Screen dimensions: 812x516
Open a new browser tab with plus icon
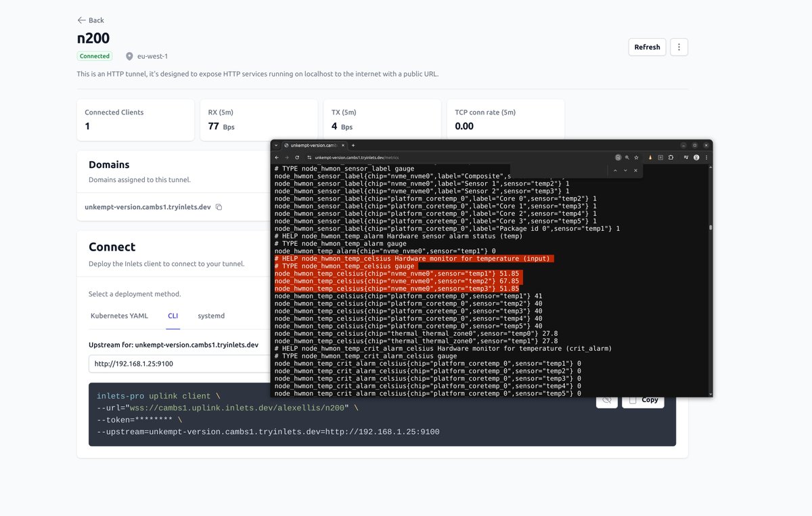pyautogui.click(x=353, y=146)
